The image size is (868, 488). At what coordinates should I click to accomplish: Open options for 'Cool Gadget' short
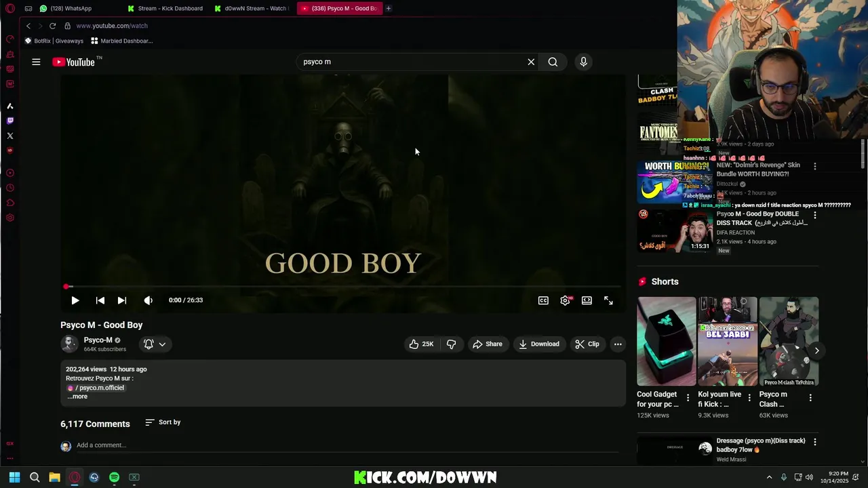pyautogui.click(x=688, y=398)
